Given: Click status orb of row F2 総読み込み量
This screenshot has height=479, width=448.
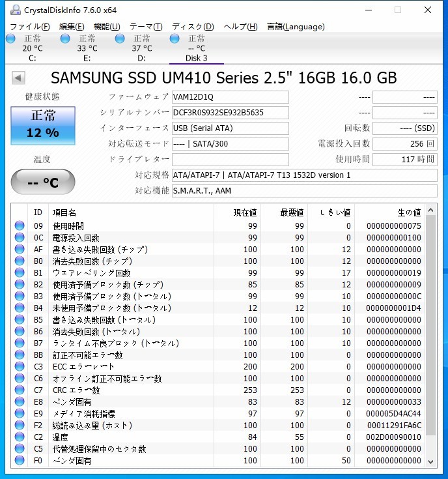Looking at the screenshot, I should [20, 425].
